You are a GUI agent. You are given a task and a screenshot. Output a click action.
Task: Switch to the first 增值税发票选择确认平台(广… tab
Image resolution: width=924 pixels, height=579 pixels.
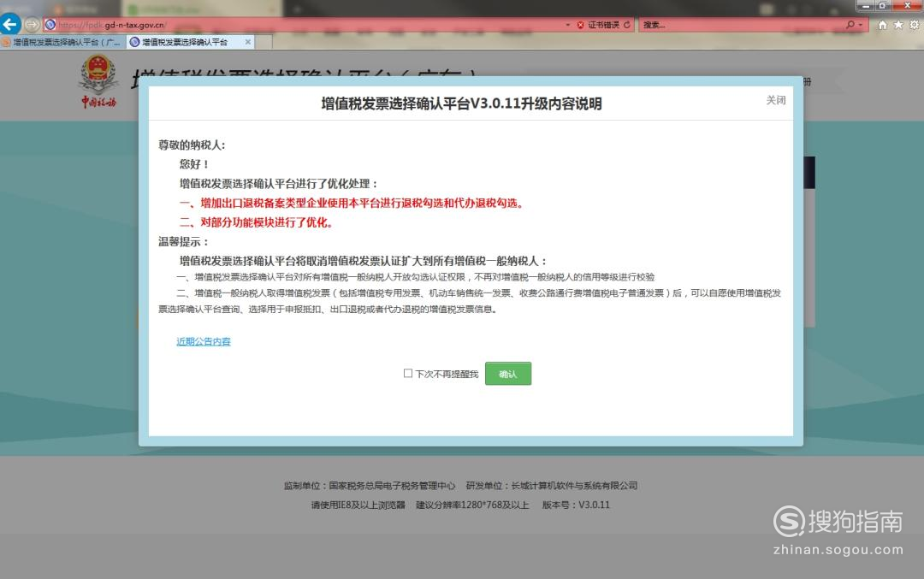click(63, 43)
